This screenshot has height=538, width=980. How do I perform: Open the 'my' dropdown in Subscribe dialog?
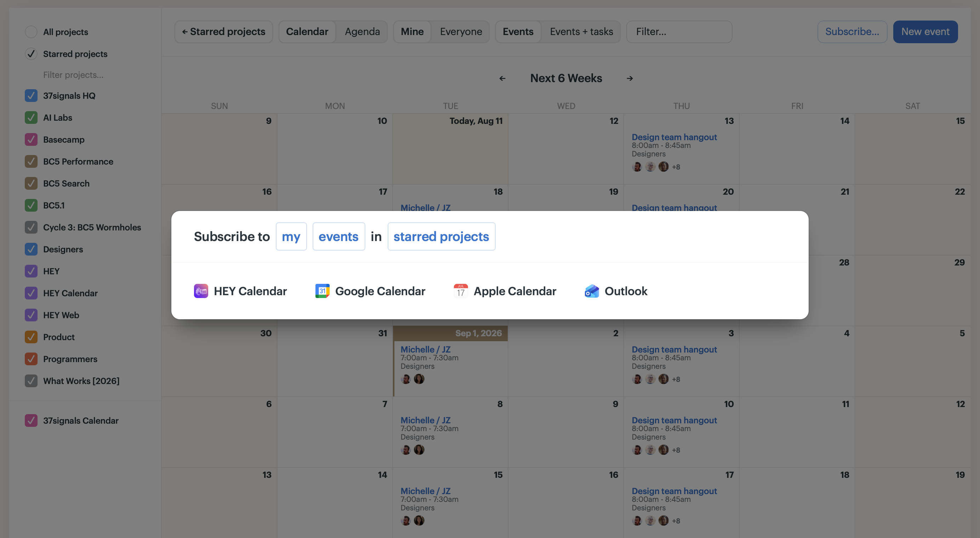pyautogui.click(x=291, y=236)
